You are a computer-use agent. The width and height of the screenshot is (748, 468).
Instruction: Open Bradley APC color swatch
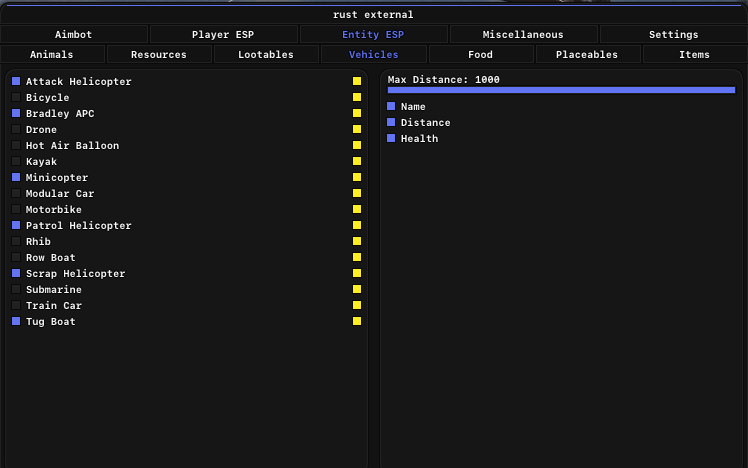tap(357, 113)
